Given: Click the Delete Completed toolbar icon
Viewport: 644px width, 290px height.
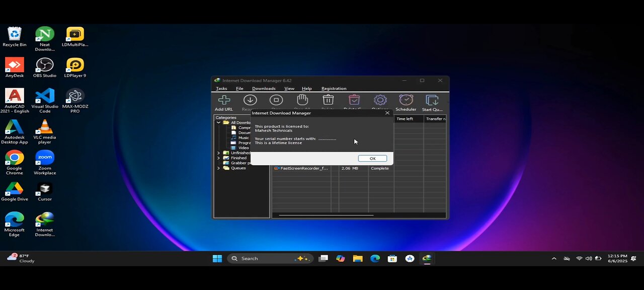Looking at the screenshot, I should tap(354, 100).
